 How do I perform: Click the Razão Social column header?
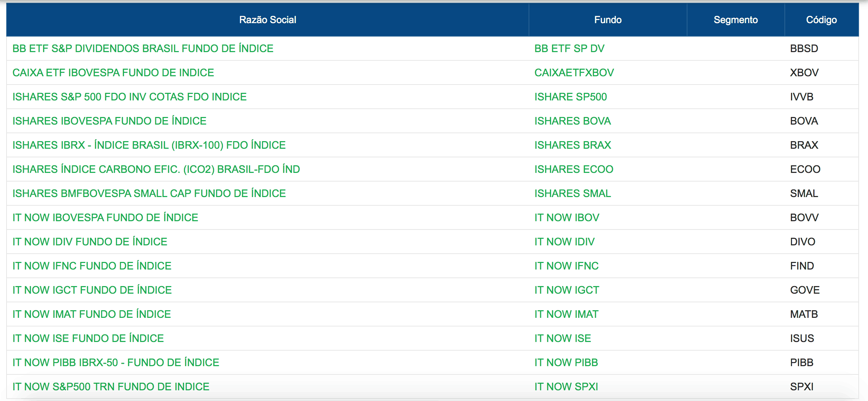coord(268,20)
